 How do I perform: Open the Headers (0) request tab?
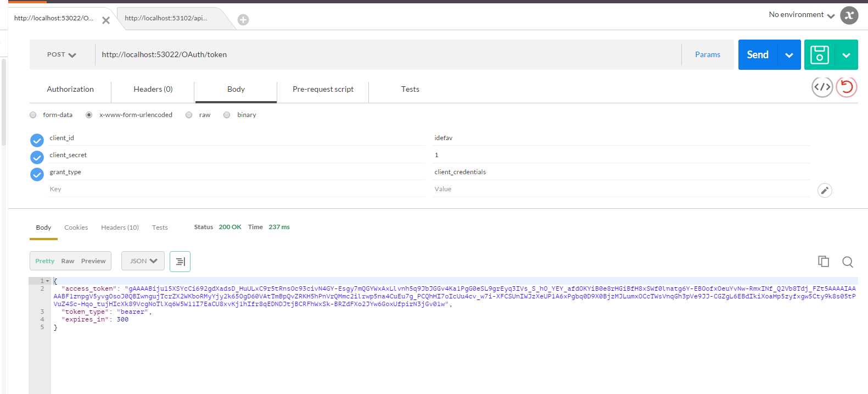(153, 89)
